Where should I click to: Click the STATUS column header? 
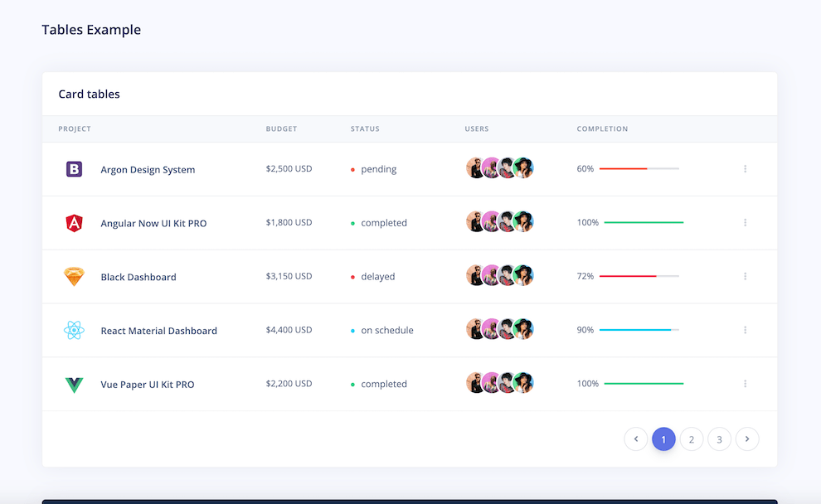(365, 128)
